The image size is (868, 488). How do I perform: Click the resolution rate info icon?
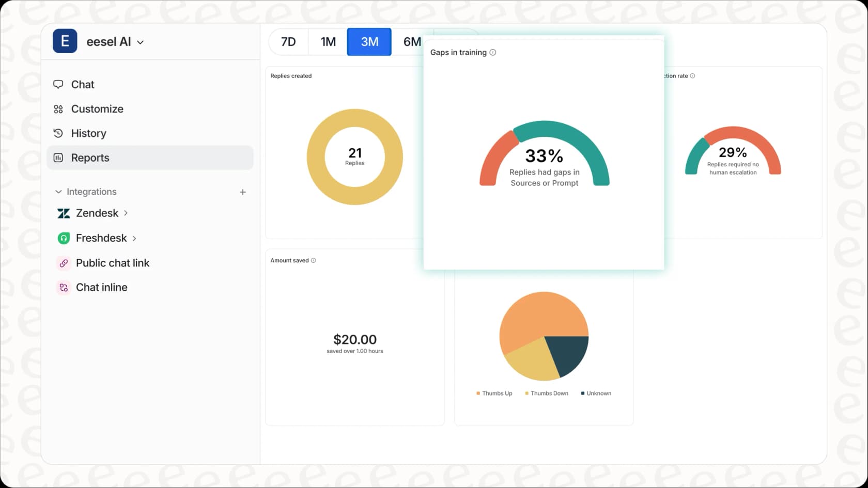coord(693,76)
